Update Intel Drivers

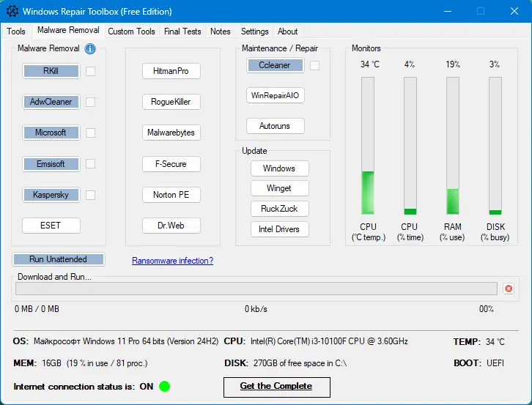[280, 229]
